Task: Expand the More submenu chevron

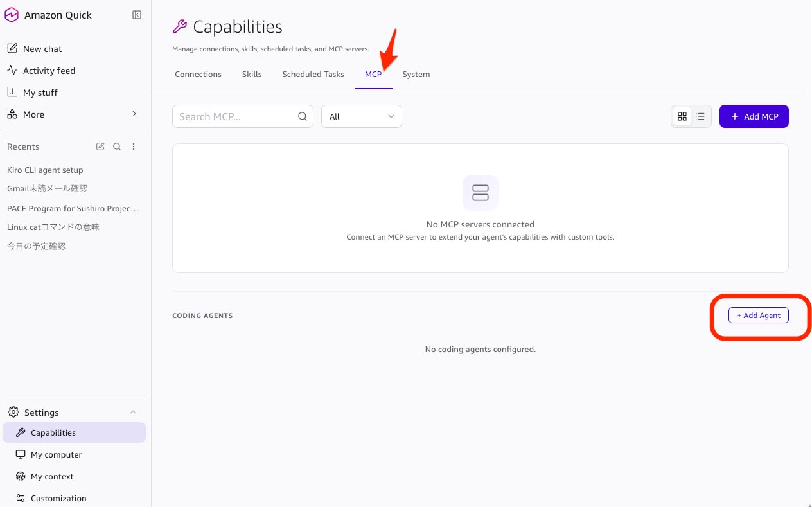Action: pyautogui.click(x=134, y=114)
